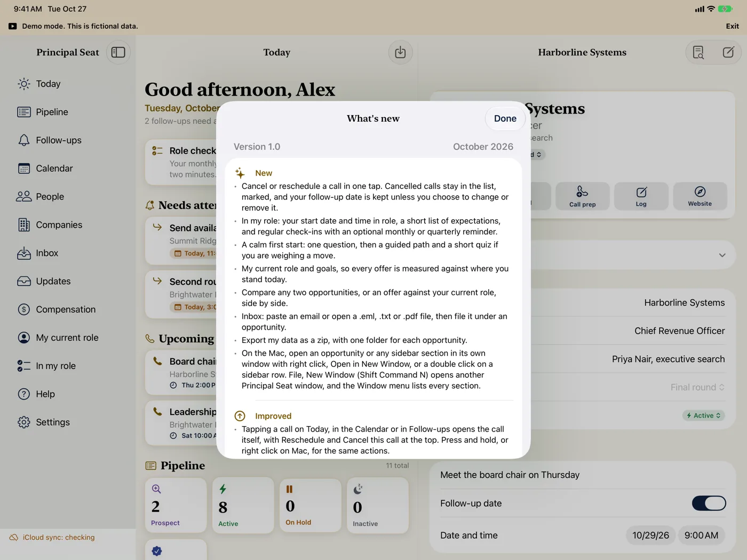Open the Second round follow-up card
The image size is (747, 560).
(181, 294)
